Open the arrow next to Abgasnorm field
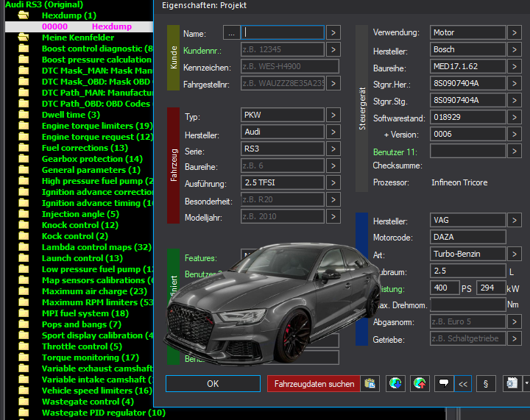 (515, 321)
